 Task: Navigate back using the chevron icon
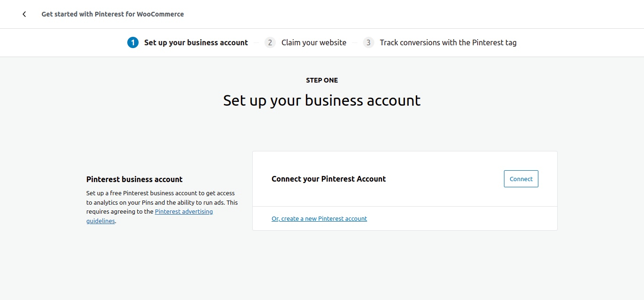pos(24,14)
